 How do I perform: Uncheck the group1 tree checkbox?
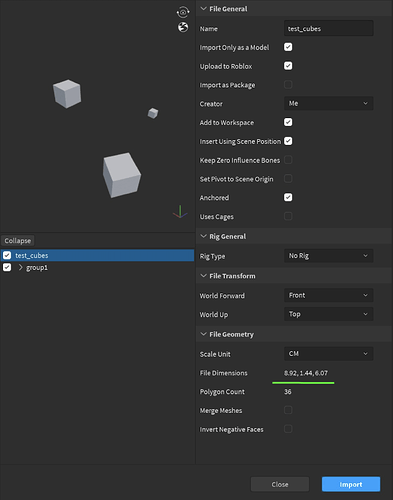[7, 267]
